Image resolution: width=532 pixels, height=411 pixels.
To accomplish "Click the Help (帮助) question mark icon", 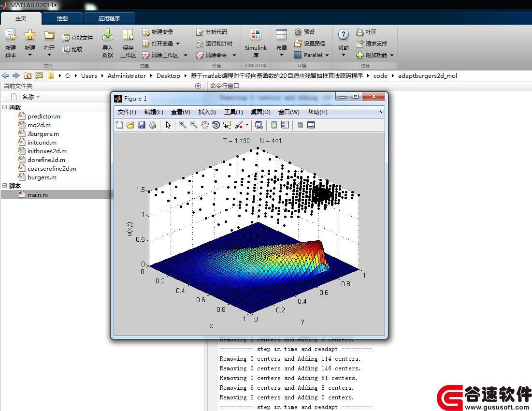I will [x=344, y=34].
